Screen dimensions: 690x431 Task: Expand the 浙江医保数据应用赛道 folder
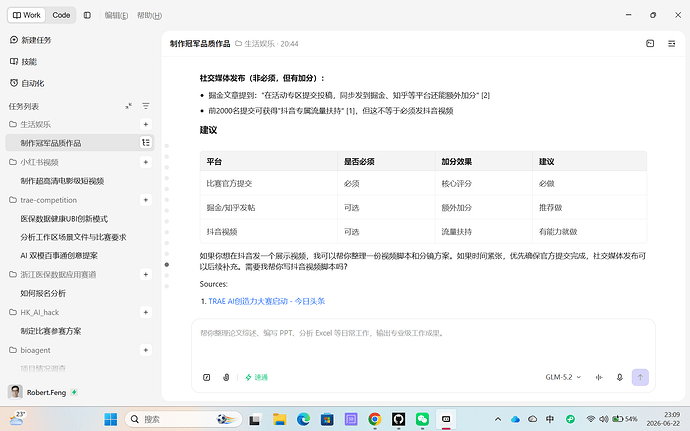point(53,274)
